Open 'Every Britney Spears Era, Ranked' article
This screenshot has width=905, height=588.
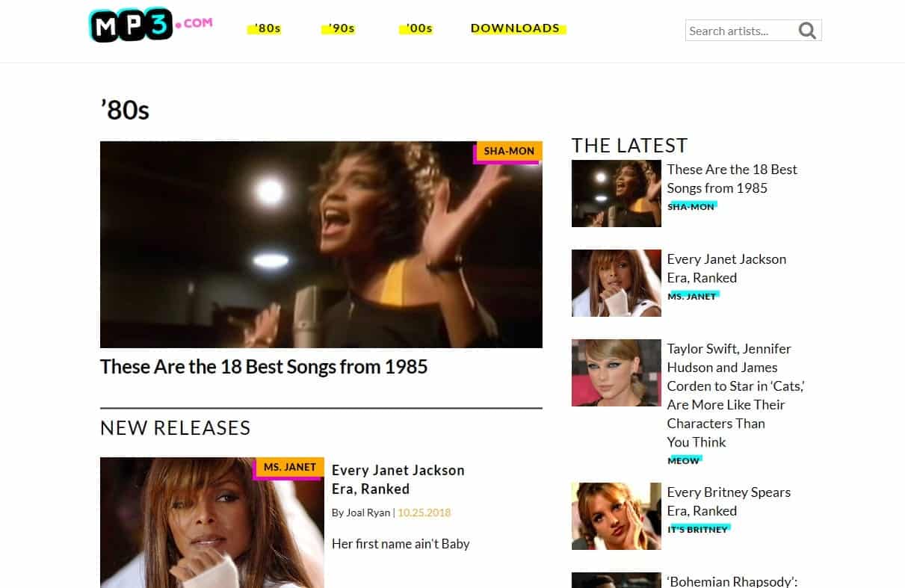click(728, 501)
